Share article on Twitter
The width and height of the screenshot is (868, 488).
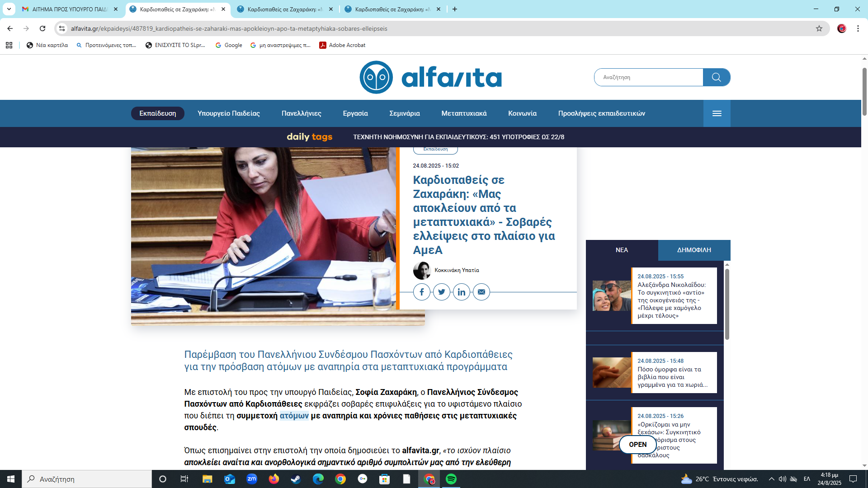[x=441, y=292]
